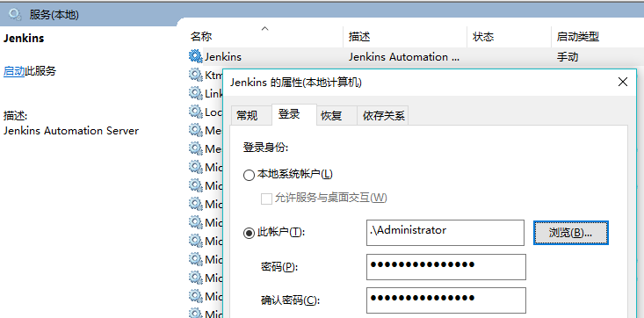Switch to the 依存关系 tab
644x318 pixels.
click(x=383, y=115)
